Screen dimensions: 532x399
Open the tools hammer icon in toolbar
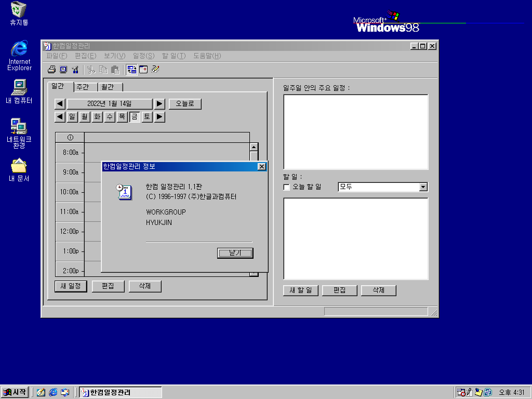coord(75,70)
